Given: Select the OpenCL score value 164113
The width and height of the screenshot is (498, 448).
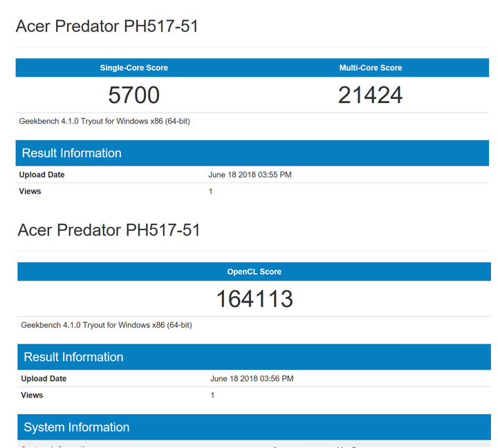Looking at the screenshot, I should tap(255, 299).
